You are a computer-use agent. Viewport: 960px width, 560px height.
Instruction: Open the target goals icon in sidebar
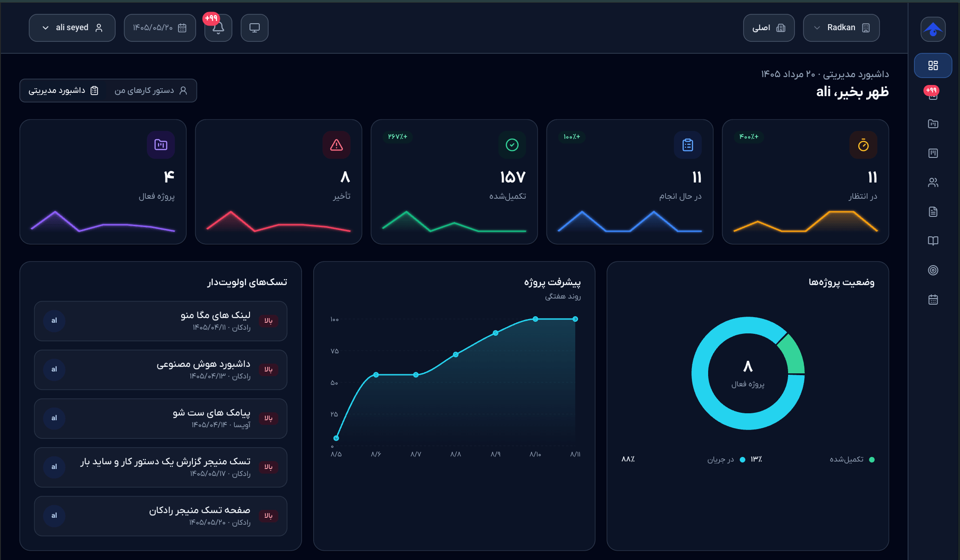click(933, 270)
